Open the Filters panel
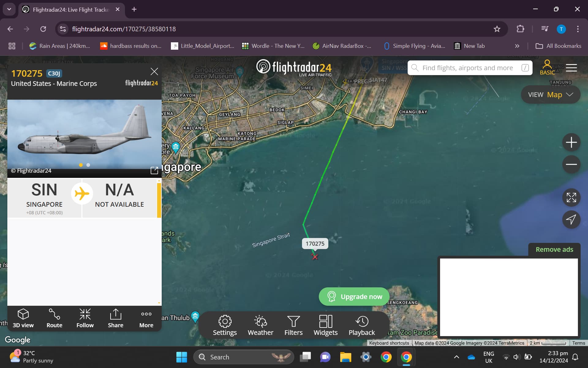The height and width of the screenshot is (368, 588). point(293,325)
